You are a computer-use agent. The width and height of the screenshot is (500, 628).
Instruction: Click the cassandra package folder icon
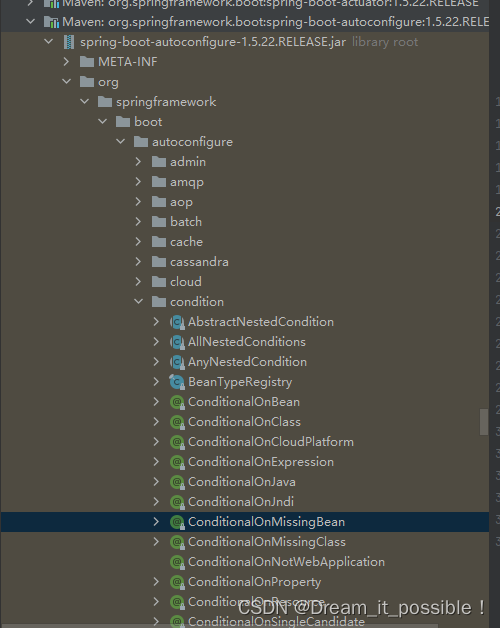coord(159,262)
